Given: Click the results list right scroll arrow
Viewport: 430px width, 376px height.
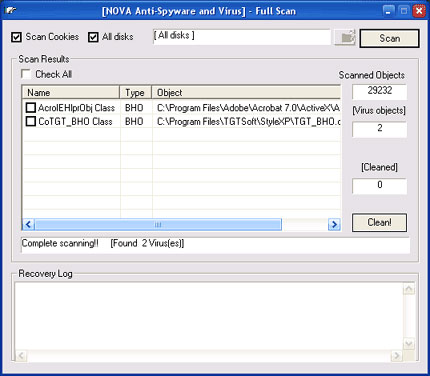Looking at the screenshot, I should point(334,224).
